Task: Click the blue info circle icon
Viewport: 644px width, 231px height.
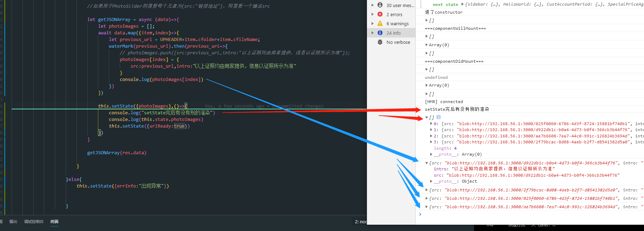Action: (380, 33)
